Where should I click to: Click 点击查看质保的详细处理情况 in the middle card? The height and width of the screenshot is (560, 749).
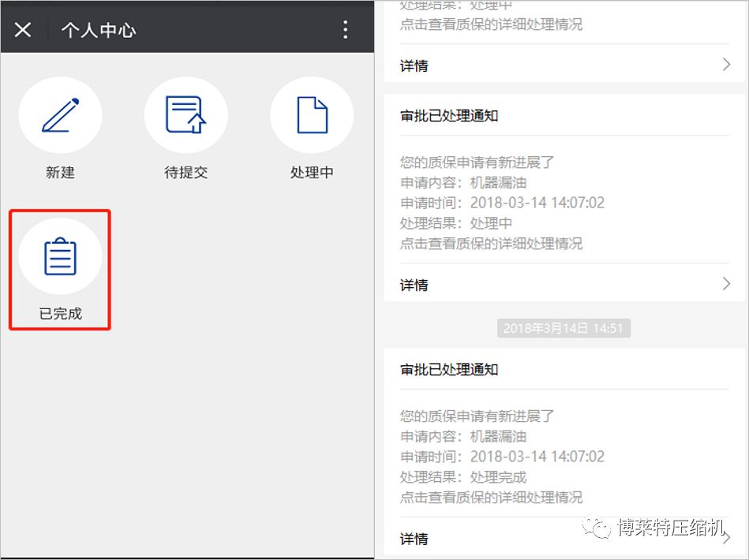click(x=491, y=244)
